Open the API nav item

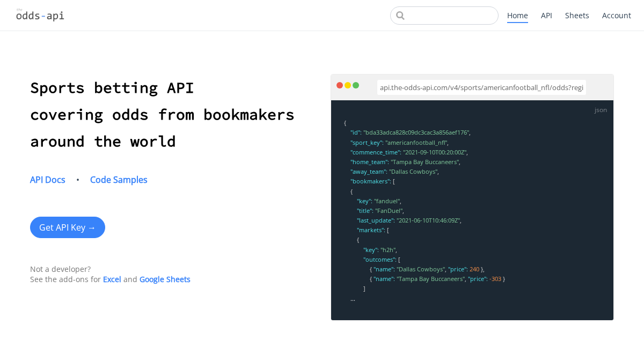coord(546,16)
